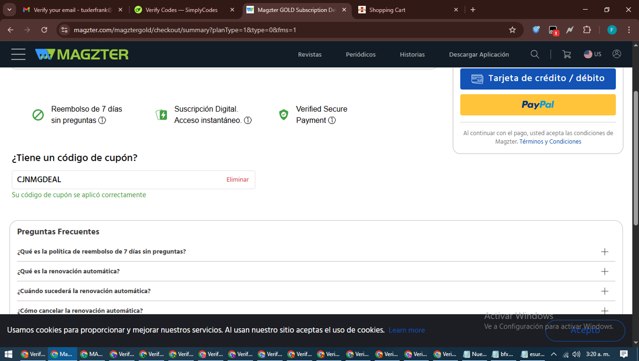Image resolution: width=639 pixels, height=361 pixels.
Task: Go back to the previous page
Action: pos(11,30)
